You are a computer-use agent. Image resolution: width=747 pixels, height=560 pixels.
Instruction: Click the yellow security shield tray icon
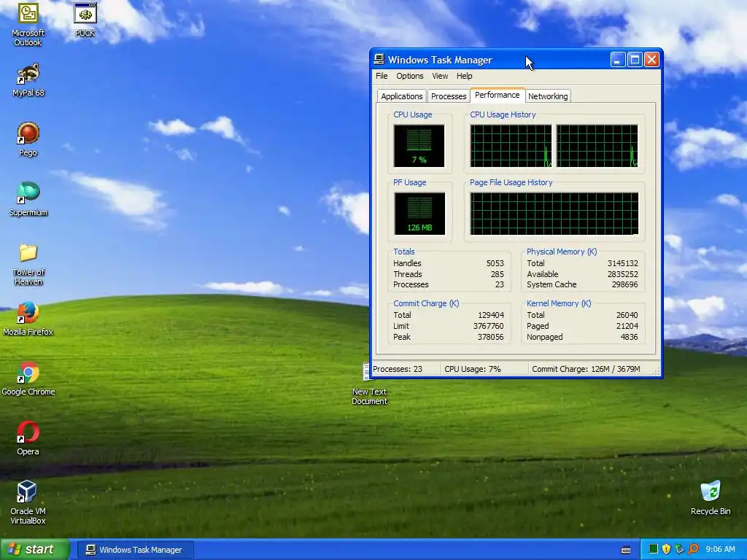pyautogui.click(x=666, y=549)
